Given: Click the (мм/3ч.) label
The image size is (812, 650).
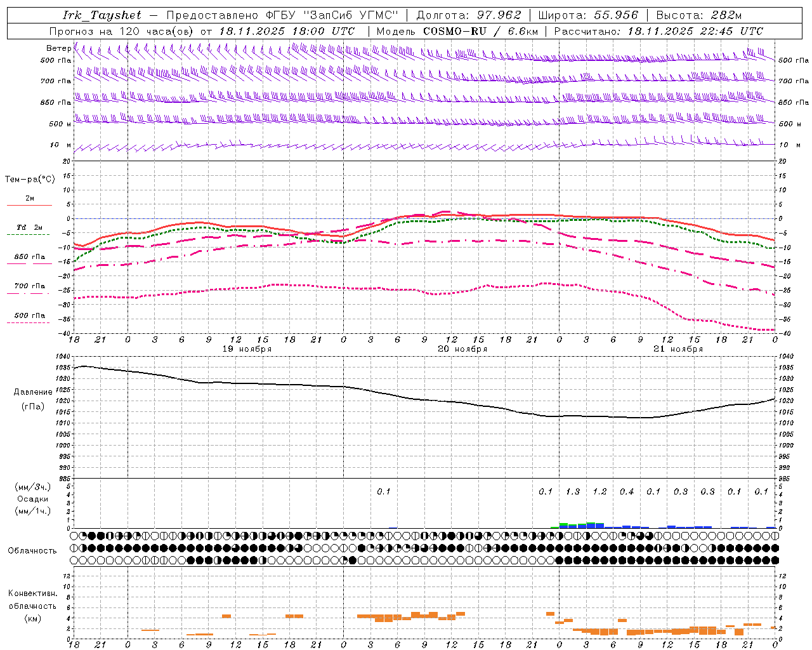Looking at the screenshot, I should click(x=32, y=487).
